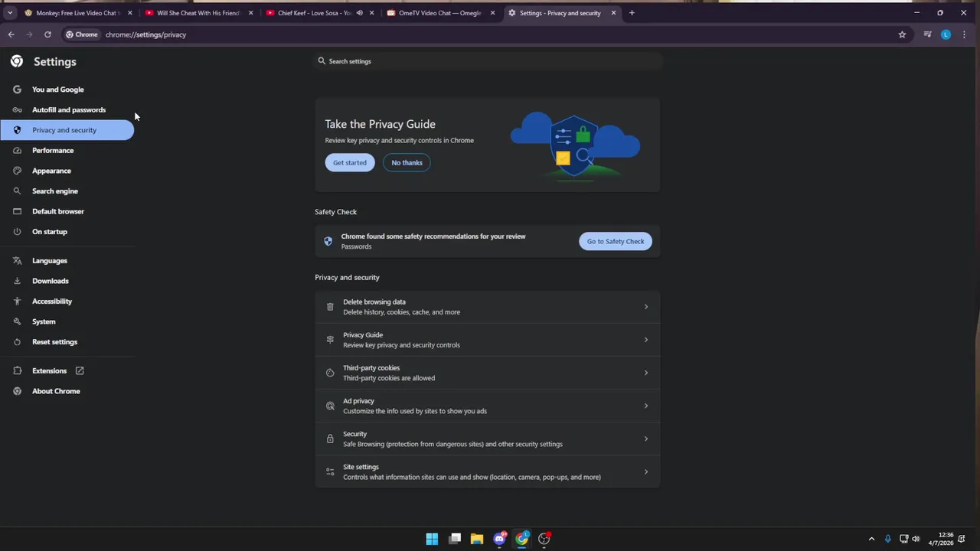Open You and Google settings section
The height and width of the screenshot is (551, 980).
pyautogui.click(x=58, y=90)
